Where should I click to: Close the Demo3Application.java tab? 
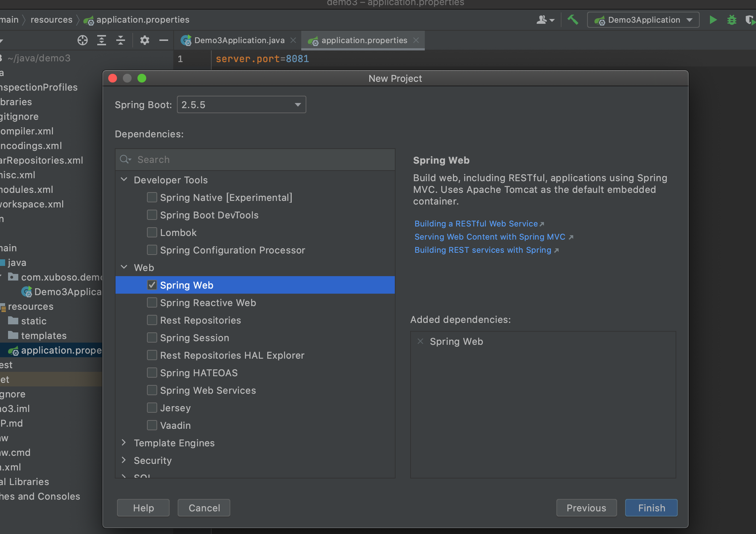[293, 40]
